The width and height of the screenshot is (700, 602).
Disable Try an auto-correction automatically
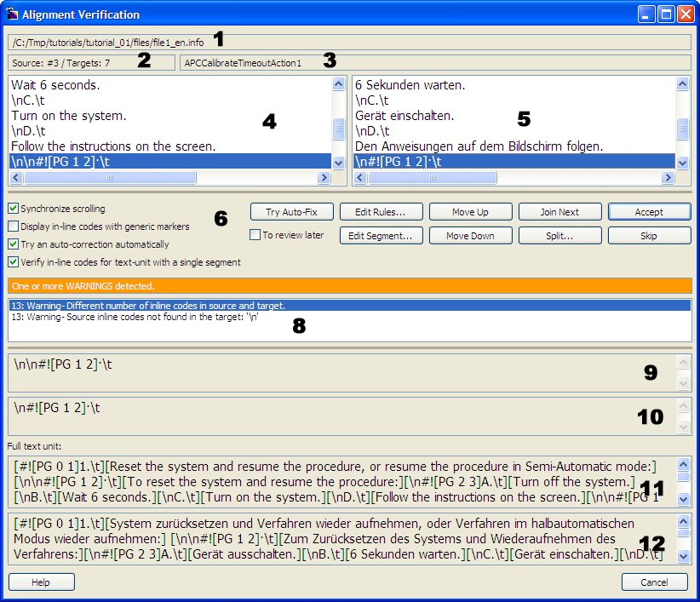(x=13, y=244)
